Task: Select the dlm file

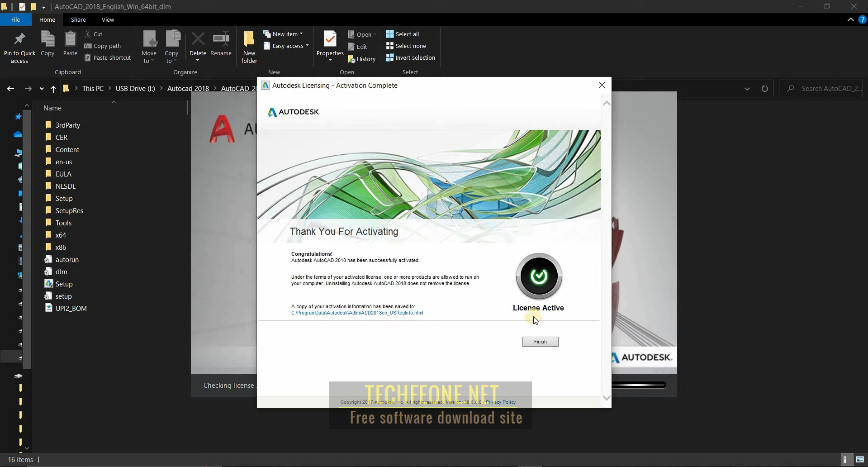Action: (x=56, y=272)
